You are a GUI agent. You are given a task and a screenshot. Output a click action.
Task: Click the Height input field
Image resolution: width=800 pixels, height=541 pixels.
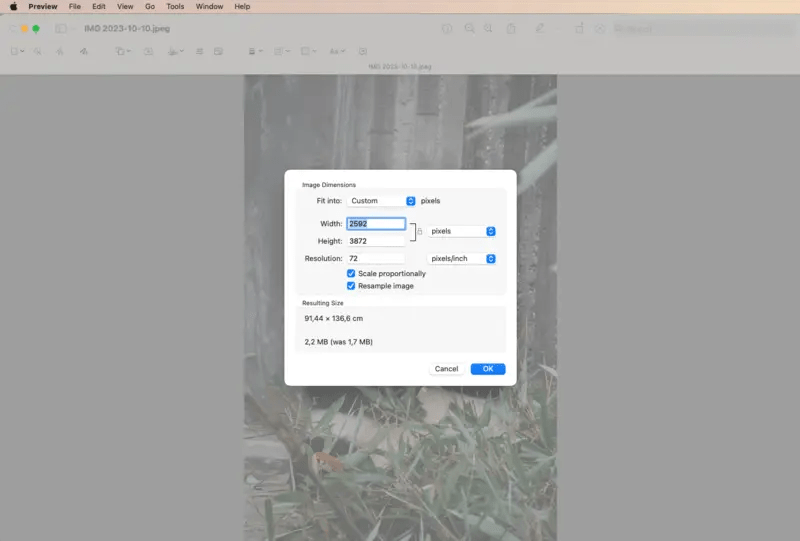pyautogui.click(x=376, y=241)
